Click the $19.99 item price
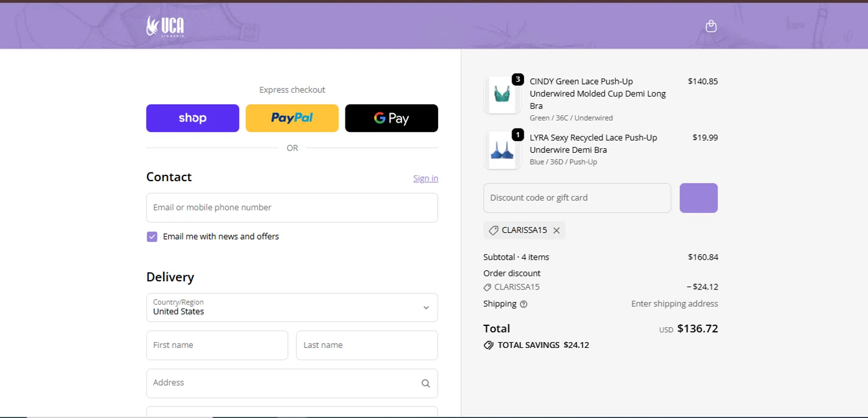Screen dimensions: 868x418 (x=705, y=138)
